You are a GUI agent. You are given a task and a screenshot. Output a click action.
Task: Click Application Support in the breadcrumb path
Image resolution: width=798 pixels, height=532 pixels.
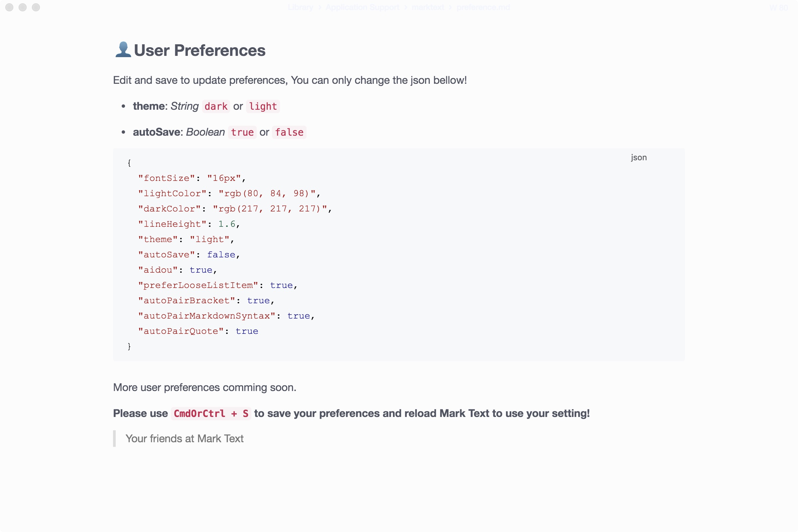click(362, 7)
